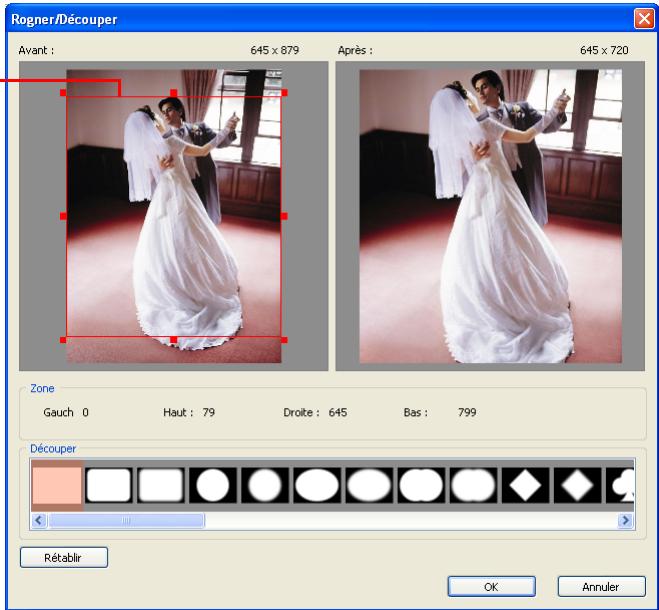659x610 pixels.
Task: Click the bottom-right crop handle
Action: tap(285, 340)
